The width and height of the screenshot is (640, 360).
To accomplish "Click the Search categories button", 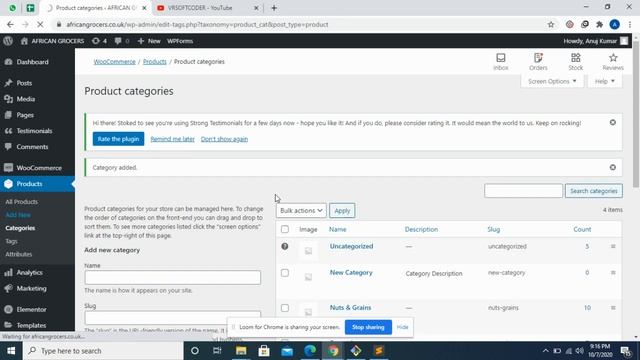I will coord(593,191).
